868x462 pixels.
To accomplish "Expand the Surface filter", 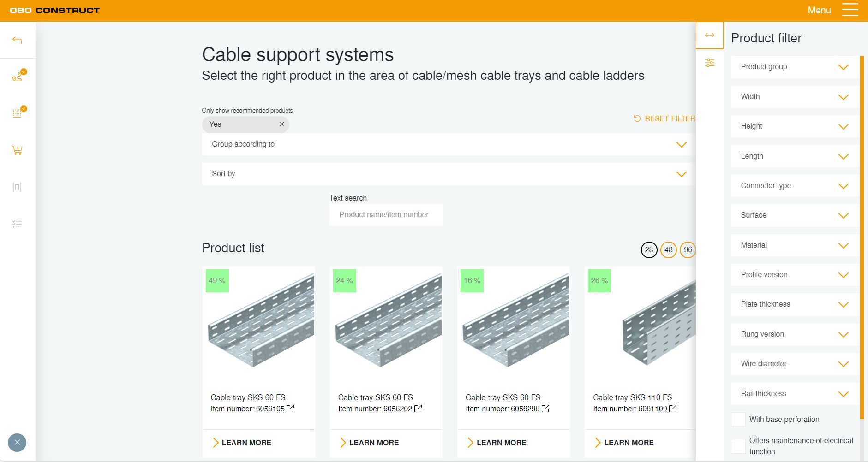I will pyautogui.click(x=795, y=215).
